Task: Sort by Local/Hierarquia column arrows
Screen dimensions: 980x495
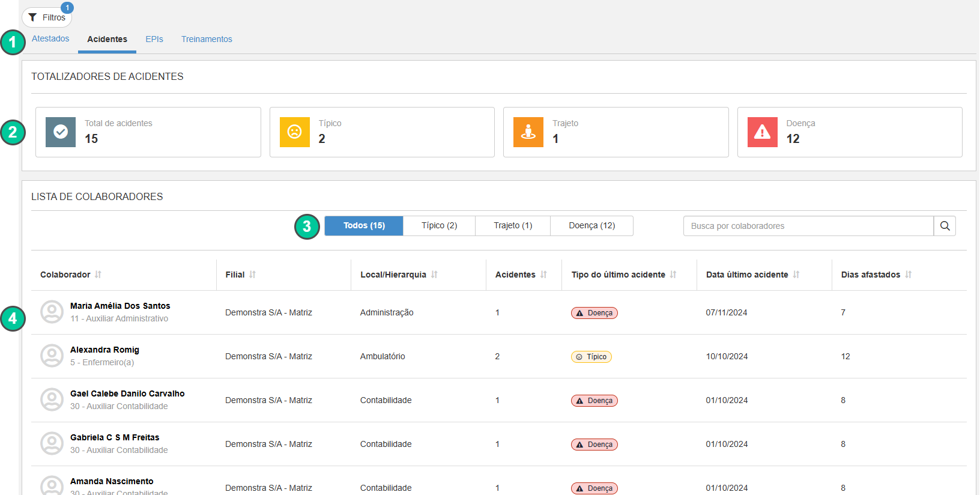Action: [x=434, y=275]
